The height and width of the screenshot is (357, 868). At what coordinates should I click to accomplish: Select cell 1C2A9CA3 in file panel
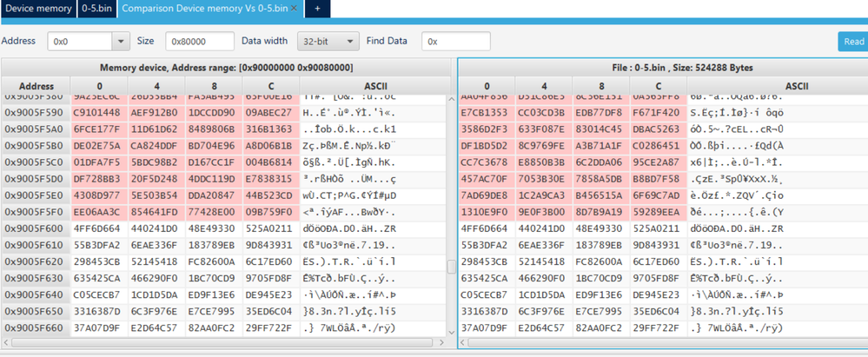tap(544, 195)
